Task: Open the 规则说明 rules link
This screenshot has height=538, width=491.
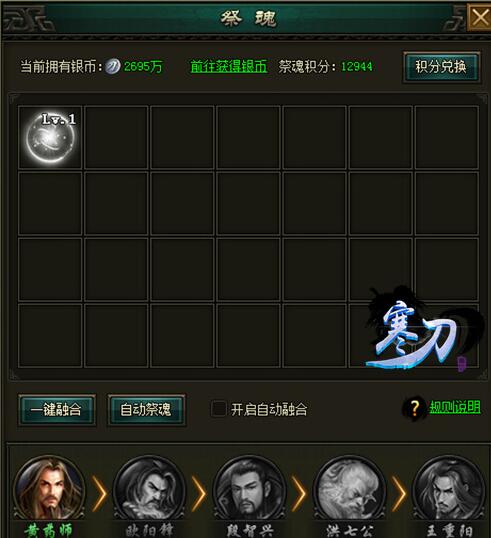Action: point(455,408)
